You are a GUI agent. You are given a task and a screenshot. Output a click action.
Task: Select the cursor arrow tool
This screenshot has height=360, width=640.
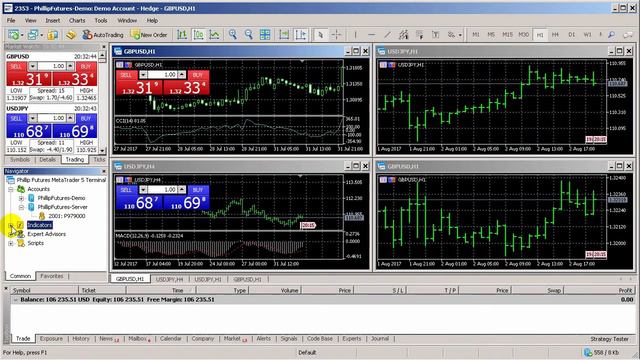click(320, 35)
